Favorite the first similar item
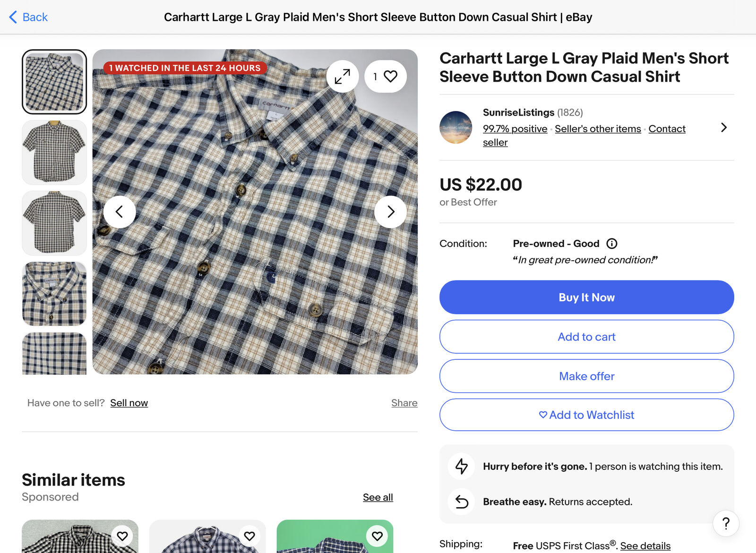This screenshot has height=553, width=756. (122, 536)
